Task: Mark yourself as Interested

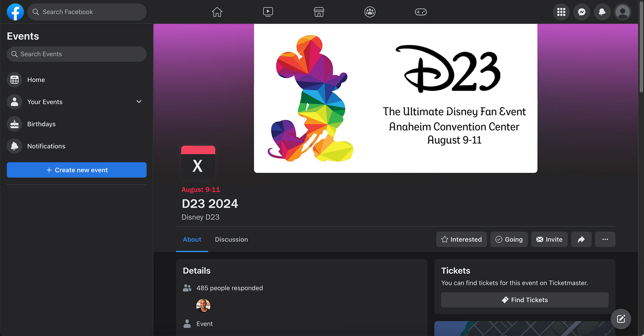Action: [x=462, y=240]
